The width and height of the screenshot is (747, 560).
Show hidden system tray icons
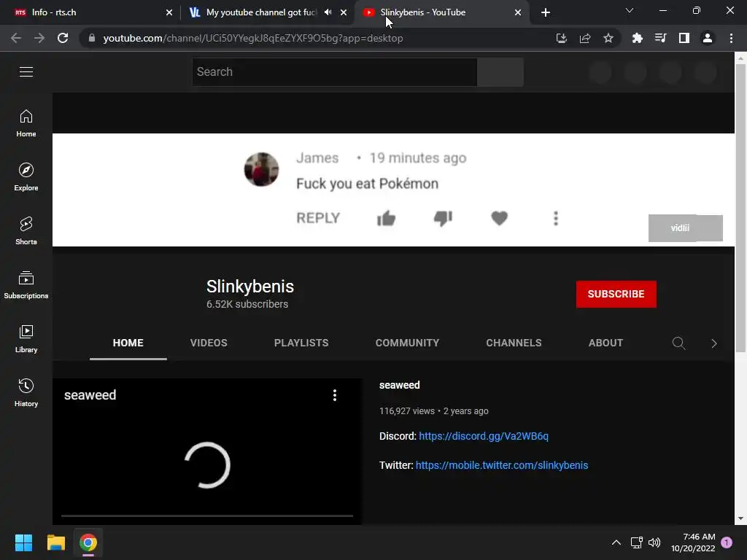click(x=616, y=542)
